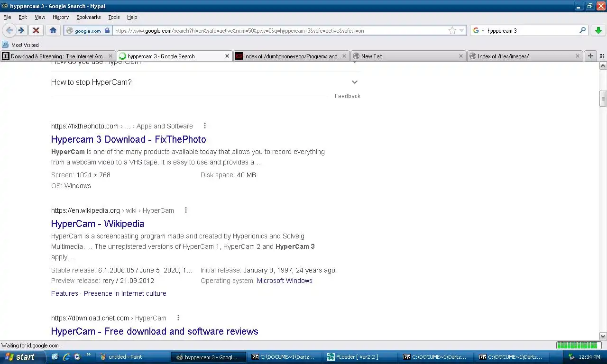Open the Windows Start menu
Image resolution: width=607 pixels, height=364 pixels.
click(23, 357)
